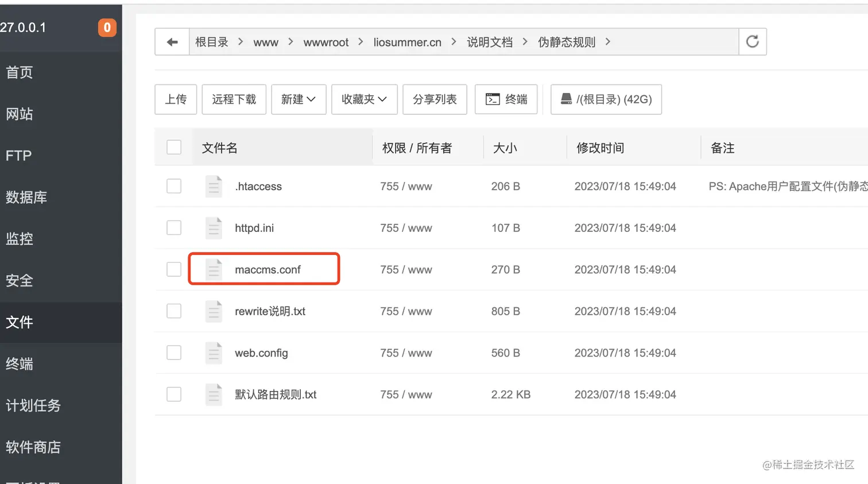Click the .htaccess file icon
Viewport: 868px width, 484px height.
coord(214,187)
